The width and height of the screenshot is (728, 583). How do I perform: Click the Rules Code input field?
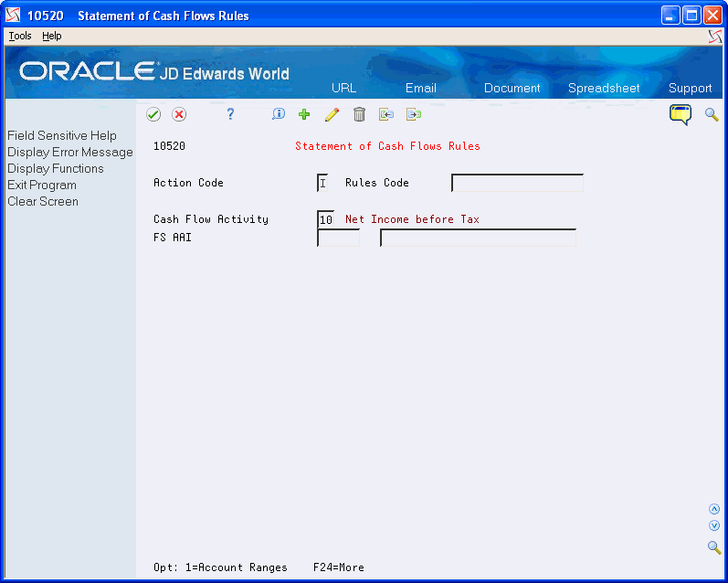pyautogui.click(x=517, y=183)
